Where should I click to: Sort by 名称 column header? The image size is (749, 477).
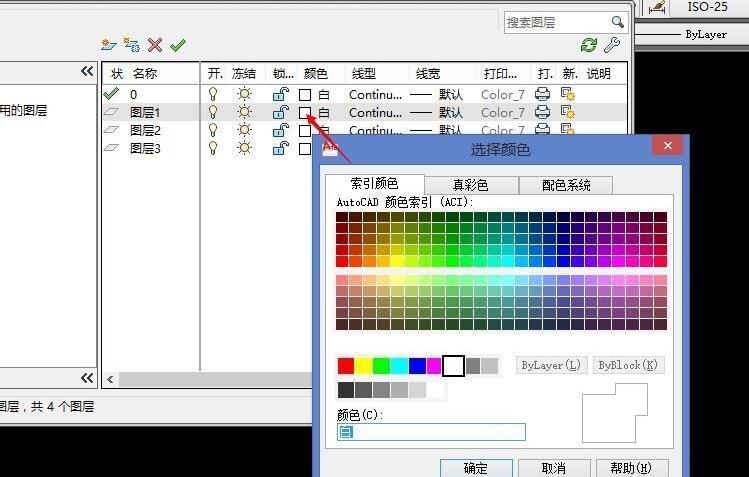145,74
